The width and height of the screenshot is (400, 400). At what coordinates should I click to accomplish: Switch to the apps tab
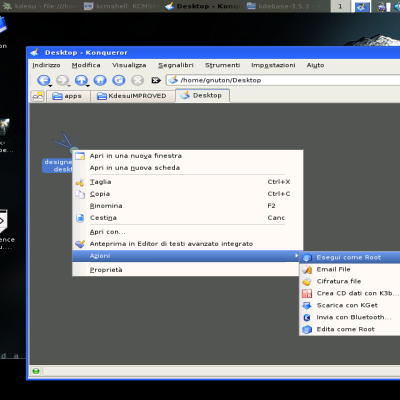pos(68,96)
